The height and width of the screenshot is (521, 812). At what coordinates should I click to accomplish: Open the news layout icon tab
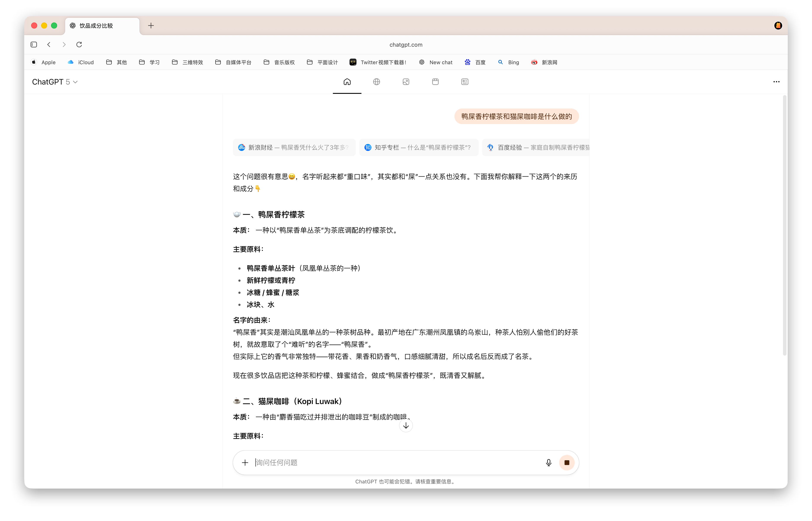[x=465, y=82]
